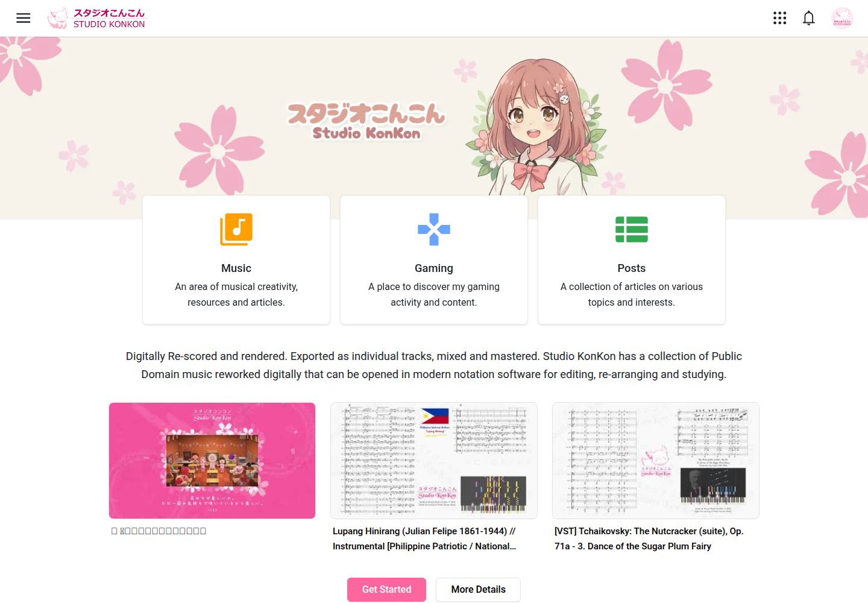The height and width of the screenshot is (603, 868).
Task: Click the 'A collection of articles' description
Action: (x=632, y=294)
